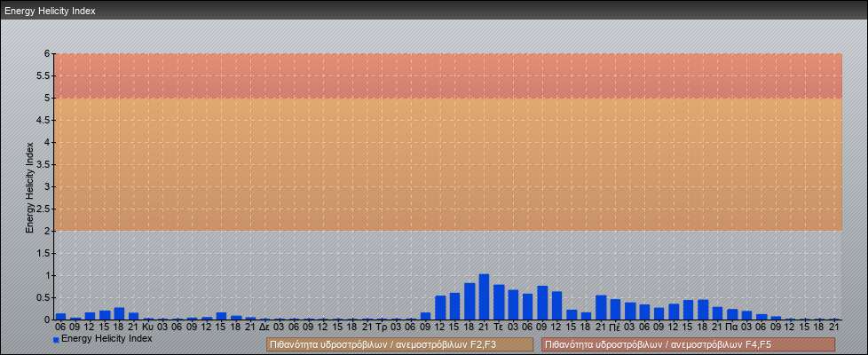868x355 pixels.
Task: Toggle the F2,F3 waterspout probability legend box
Action: coord(399,344)
